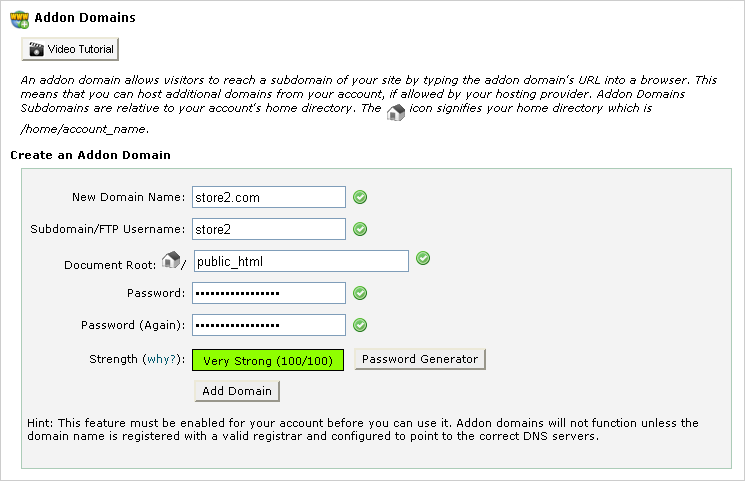Click the Password Generator button
Viewport: 745px width, 481px height.
420,359
